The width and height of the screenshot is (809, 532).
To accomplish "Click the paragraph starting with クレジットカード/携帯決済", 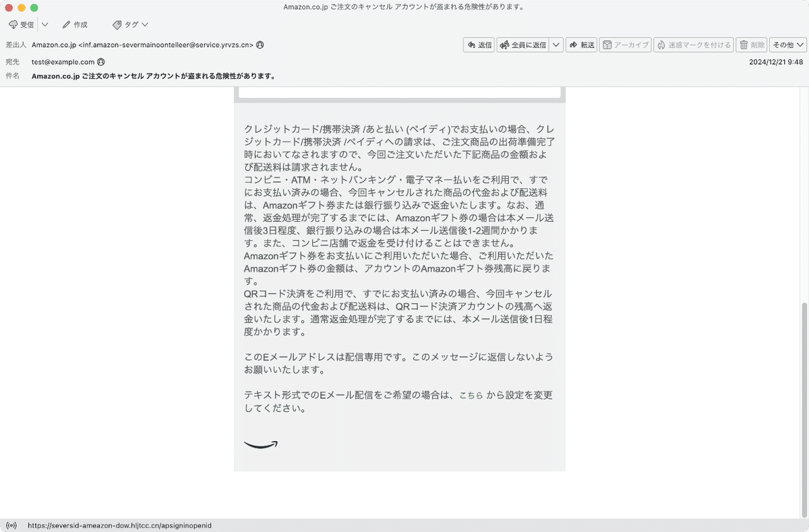I will pos(398,148).
